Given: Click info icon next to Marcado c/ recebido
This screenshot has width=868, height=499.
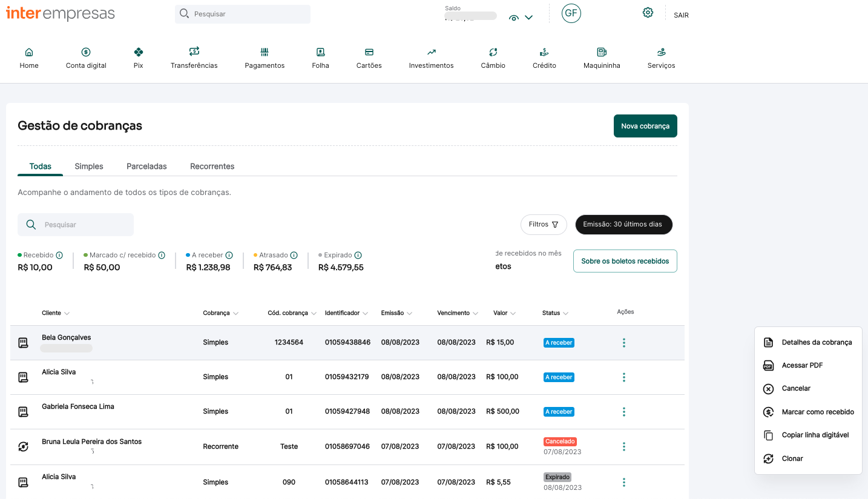Looking at the screenshot, I should point(162,255).
